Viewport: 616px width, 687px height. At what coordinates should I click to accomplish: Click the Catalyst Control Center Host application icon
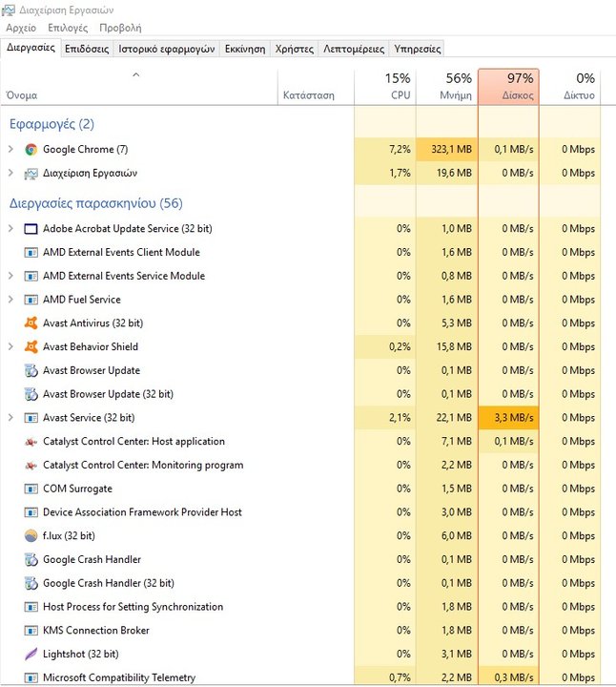coord(31,442)
